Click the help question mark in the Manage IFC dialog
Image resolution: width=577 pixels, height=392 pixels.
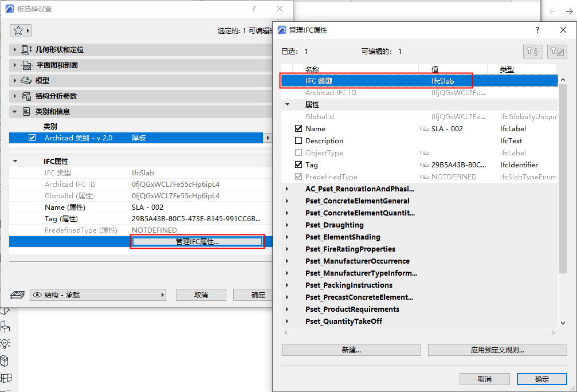pyautogui.click(x=537, y=30)
